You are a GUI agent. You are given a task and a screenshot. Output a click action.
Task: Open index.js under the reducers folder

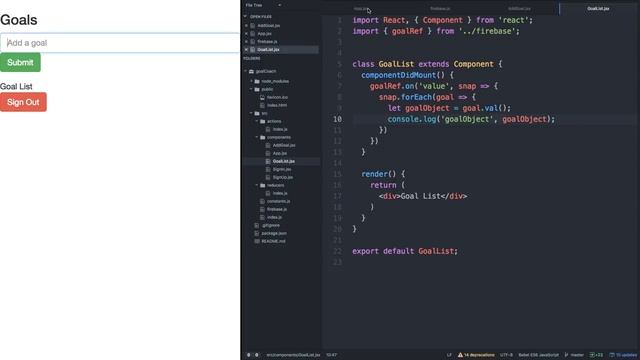[x=280, y=193]
